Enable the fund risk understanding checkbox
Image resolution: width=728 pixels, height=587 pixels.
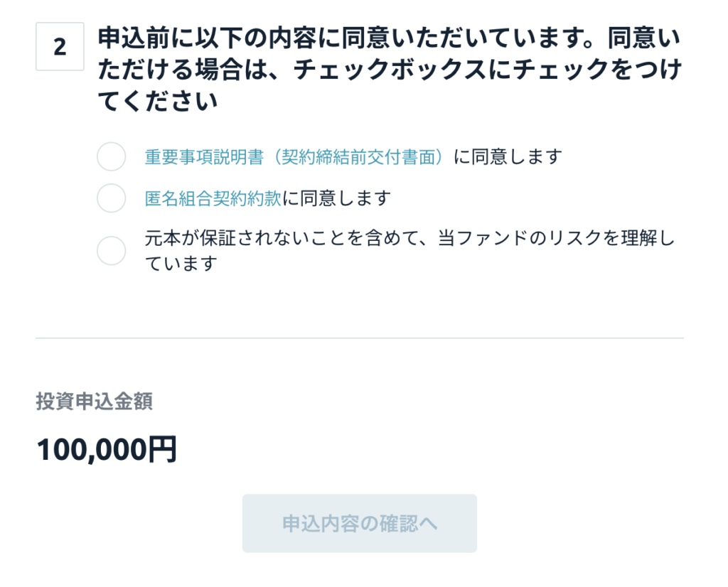(111, 250)
